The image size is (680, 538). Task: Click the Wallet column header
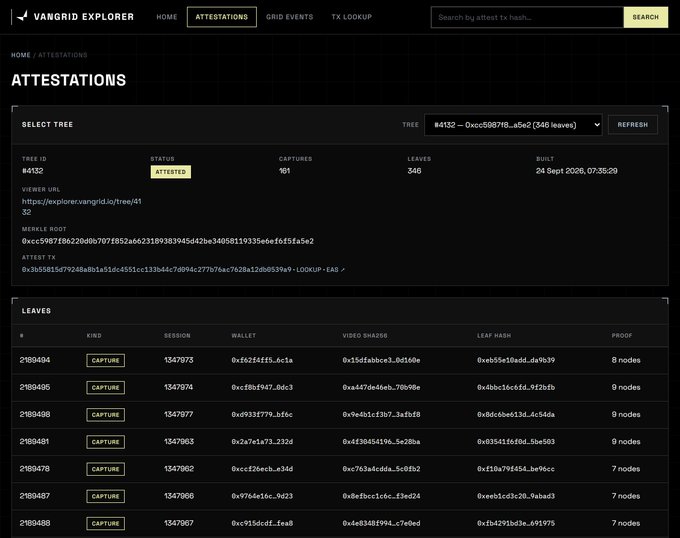243,336
